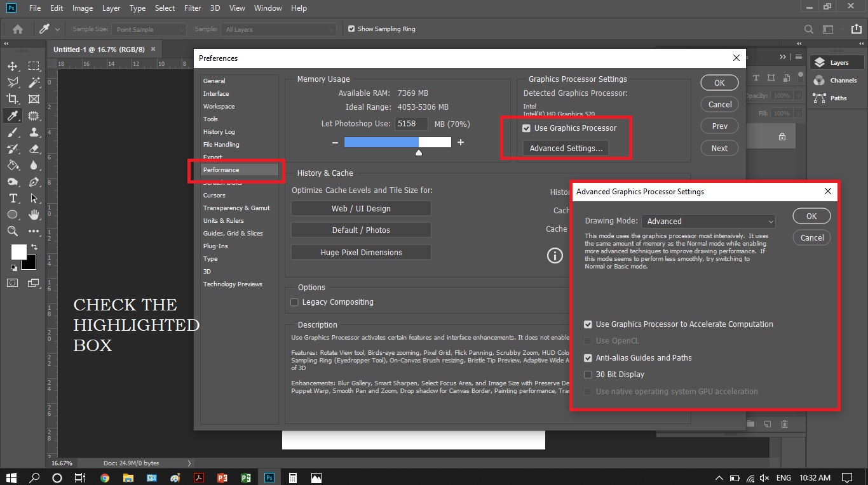Change the screen mode icon

click(x=34, y=283)
